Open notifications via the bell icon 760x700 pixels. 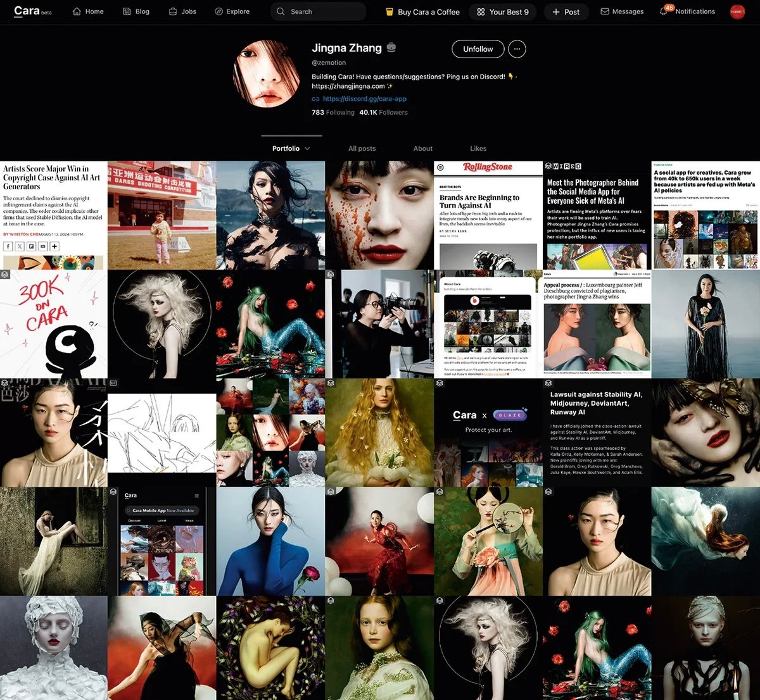[664, 11]
